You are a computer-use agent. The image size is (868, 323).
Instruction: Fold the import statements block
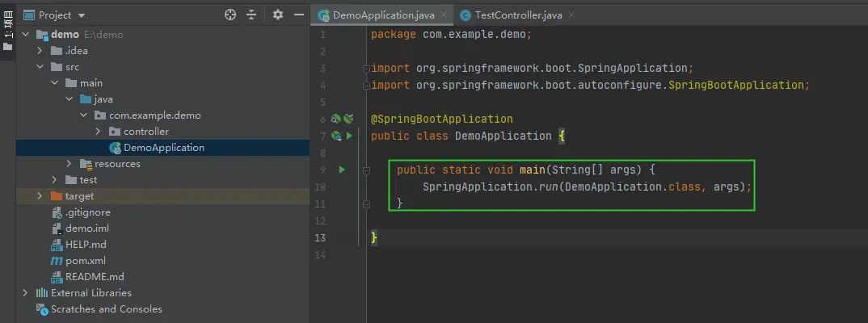pos(366,69)
